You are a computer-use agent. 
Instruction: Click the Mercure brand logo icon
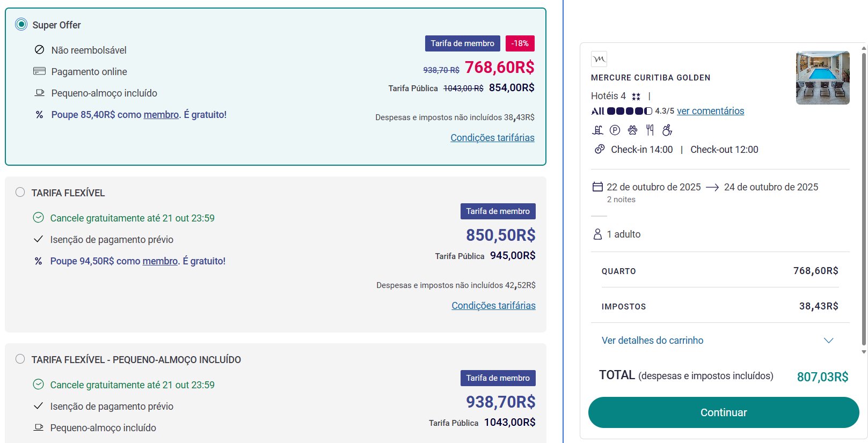point(599,59)
